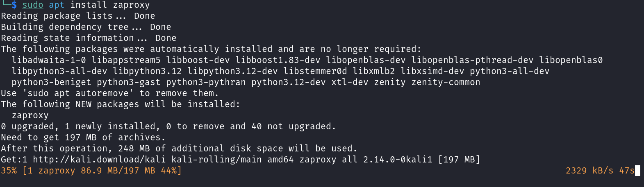Click the terminal block cursor
The height and width of the screenshot is (187, 644).
click(x=637, y=171)
